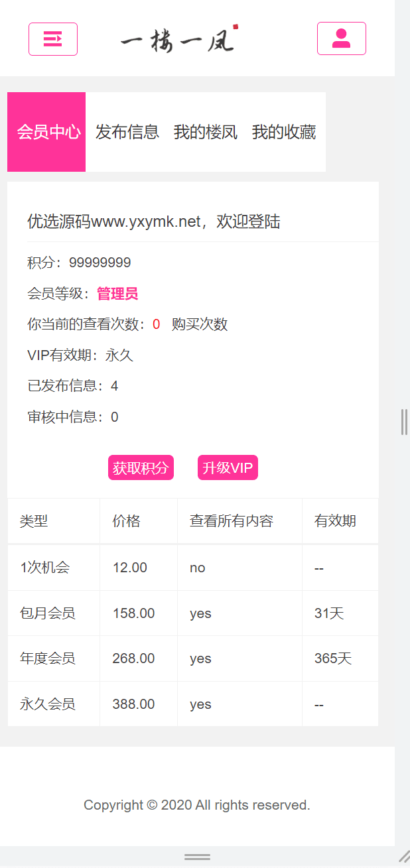Grab the right-side vertical resize handle
This screenshot has height=868, width=410.
(x=404, y=422)
